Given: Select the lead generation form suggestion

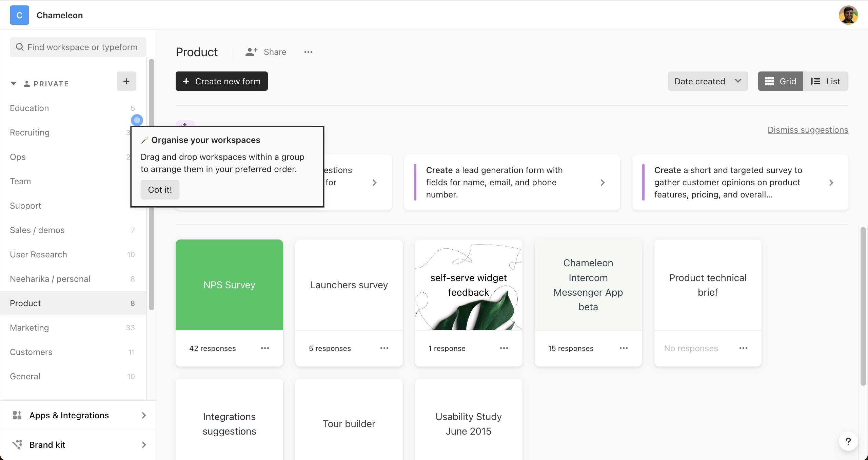Looking at the screenshot, I should [512, 183].
